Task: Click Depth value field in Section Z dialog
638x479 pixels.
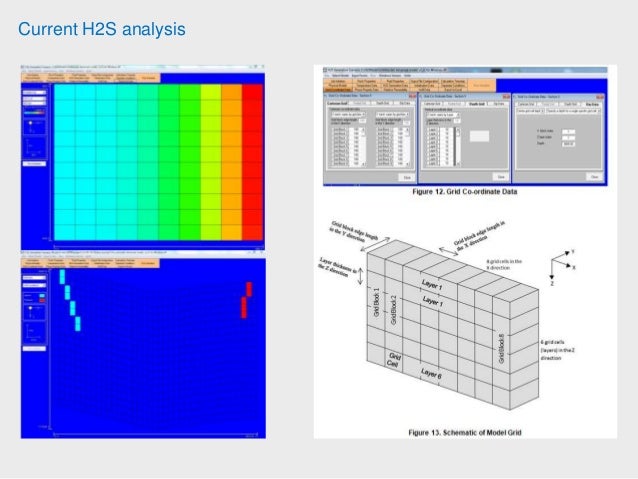Action: click(x=568, y=144)
